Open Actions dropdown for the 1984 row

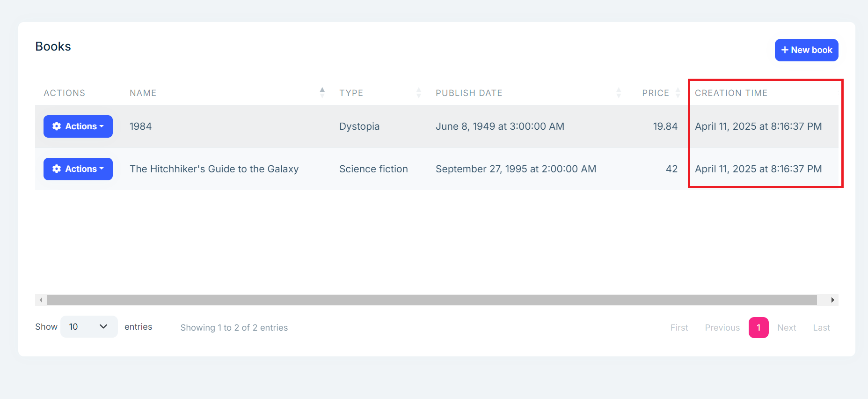click(x=78, y=126)
